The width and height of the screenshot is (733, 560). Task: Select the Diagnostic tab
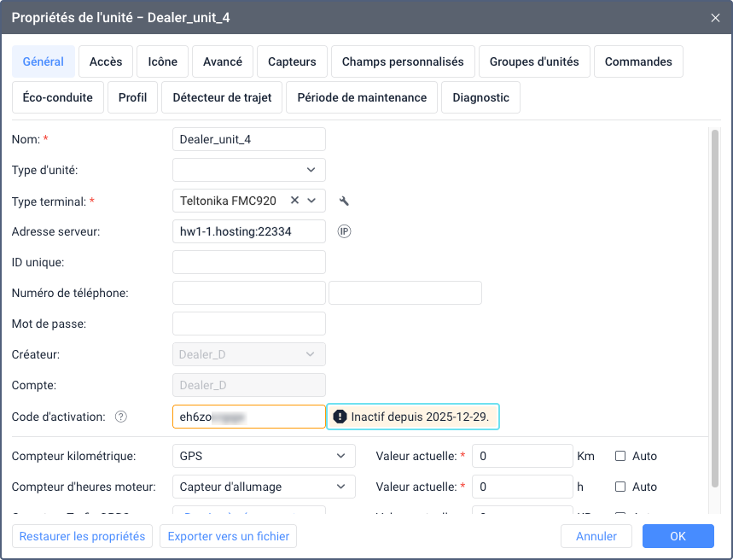point(480,97)
